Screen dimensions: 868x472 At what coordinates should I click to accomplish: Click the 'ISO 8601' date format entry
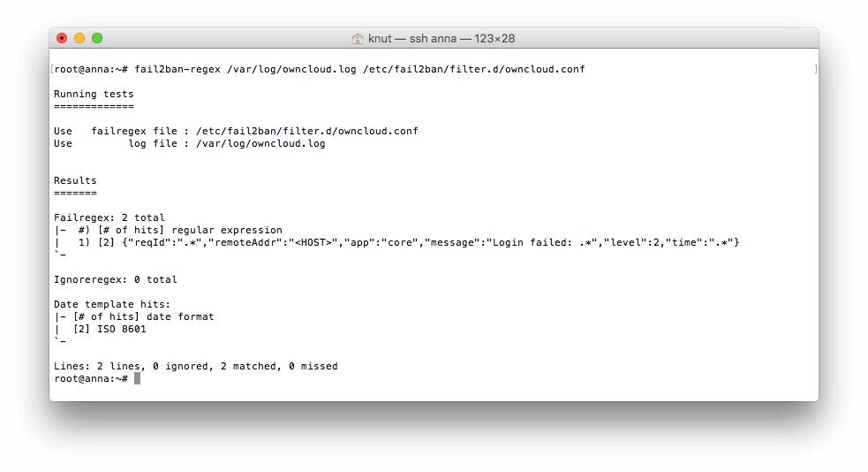[122, 329]
